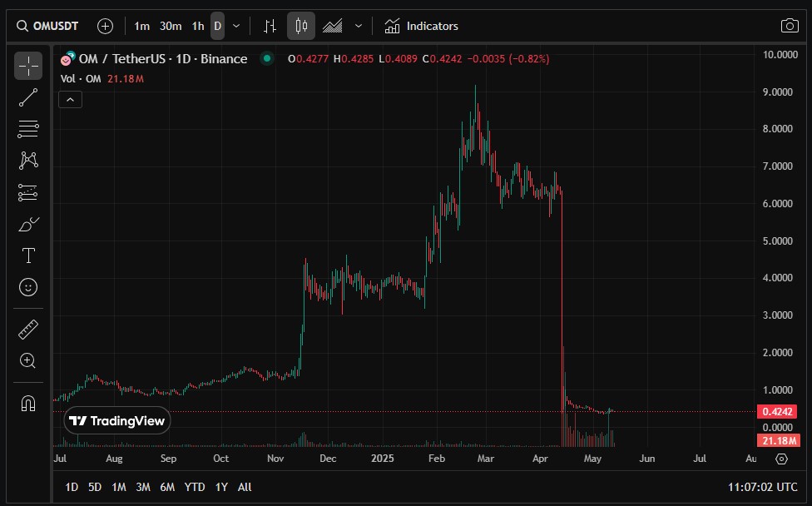This screenshot has height=506, width=812.
Task: Activate the zoom in tool
Action: coord(28,361)
